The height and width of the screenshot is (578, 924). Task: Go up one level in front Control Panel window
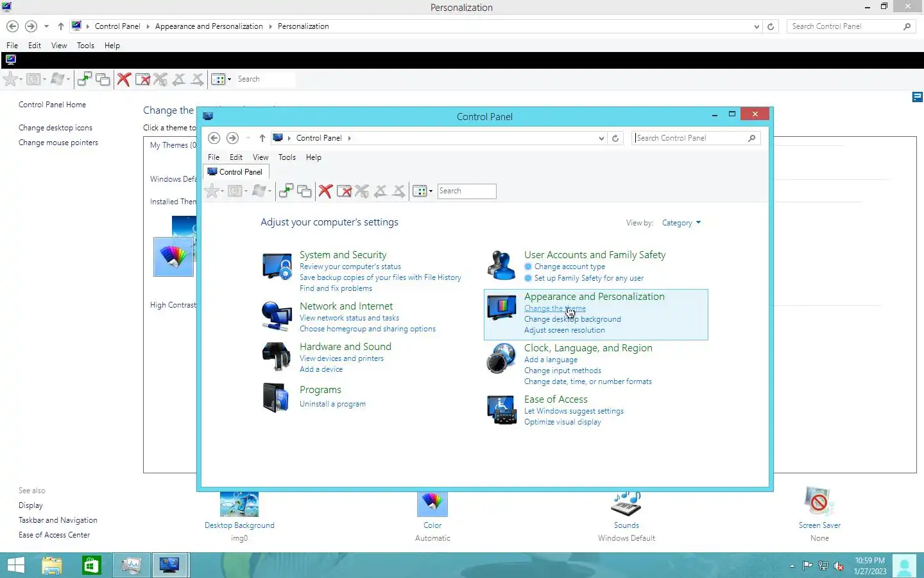click(262, 138)
